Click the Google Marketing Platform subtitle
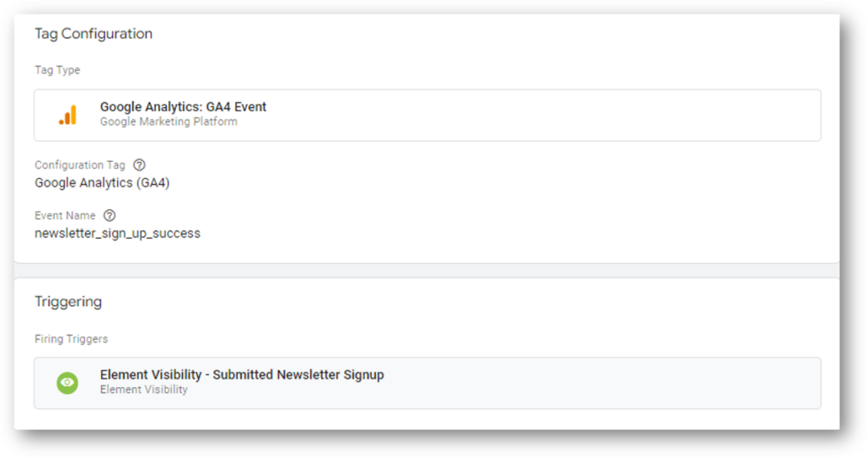Viewport: 868px width, 458px height. (x=169, y=121)
